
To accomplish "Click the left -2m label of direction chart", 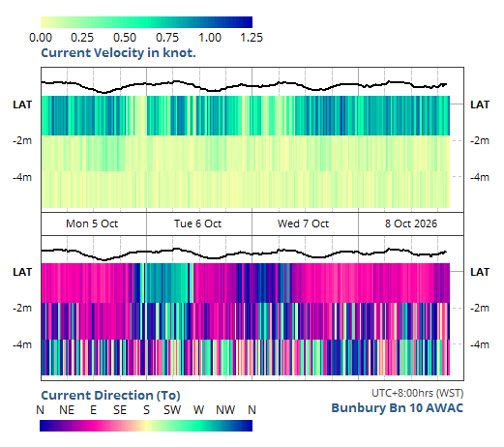I will click(x=22, y=308).
